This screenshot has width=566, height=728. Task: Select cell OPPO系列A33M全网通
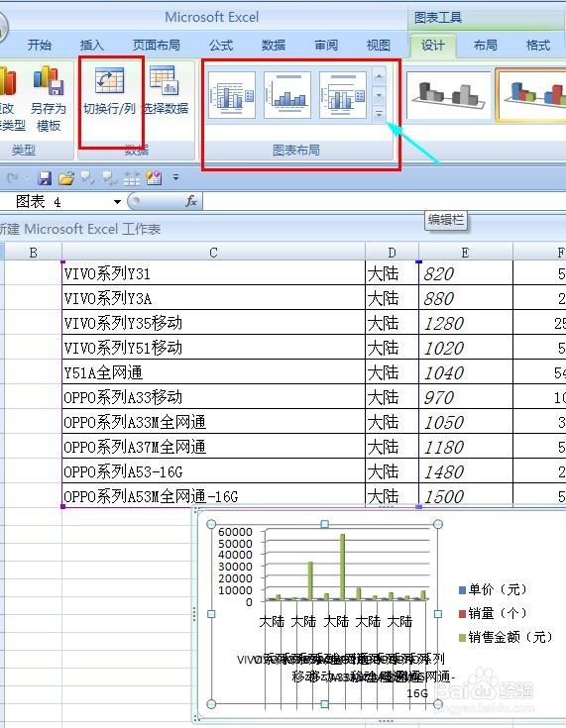pyautogui.click(x=213, y=422)
